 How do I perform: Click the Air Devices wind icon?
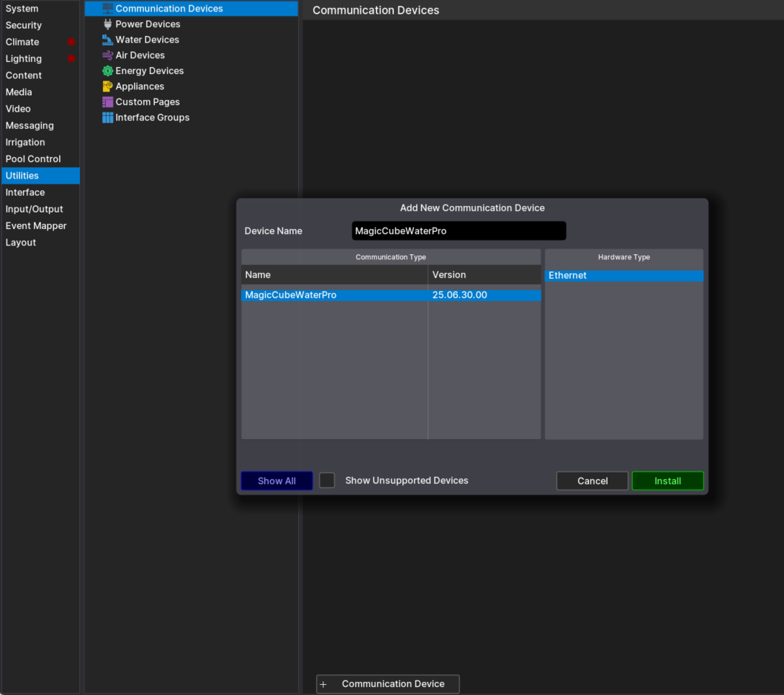pyautogui.click(x=107, y=55)
